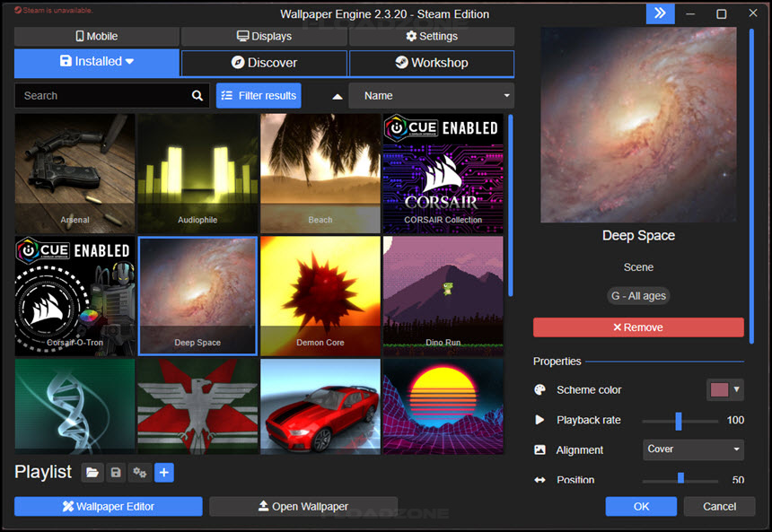Viewport: 772px width, 532px height.
Task: Select the CORSAIR Collection wallpaper
Action: point(443,173)
